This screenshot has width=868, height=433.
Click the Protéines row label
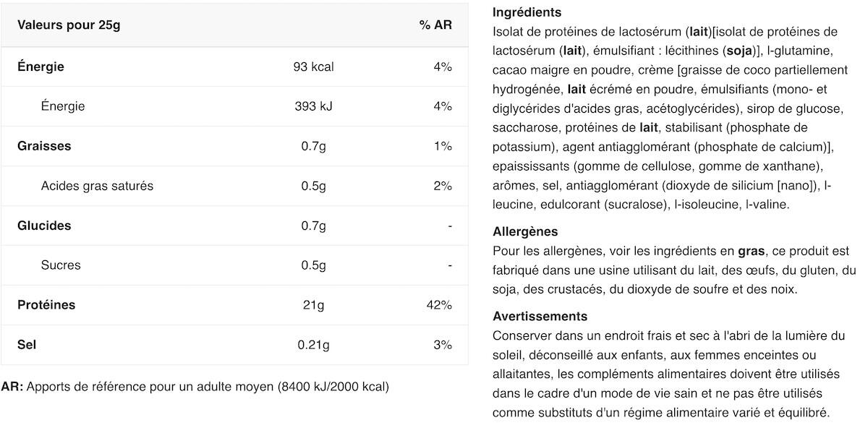tap(46, 305)
